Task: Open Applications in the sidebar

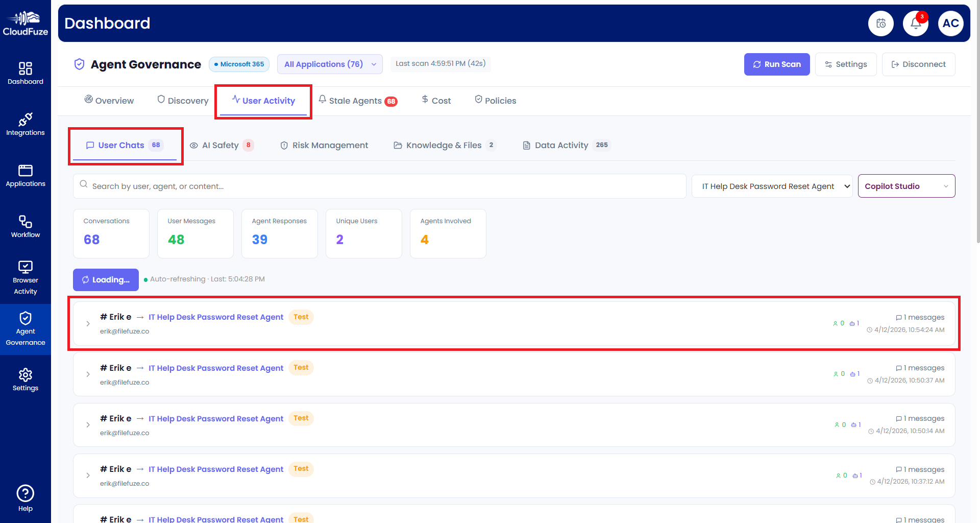Action: (x=26, y=176)
